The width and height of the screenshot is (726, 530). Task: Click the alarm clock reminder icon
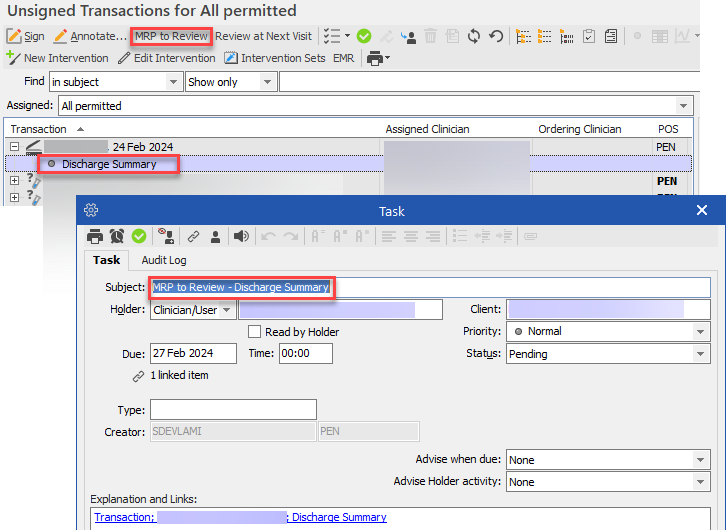click(117, 236)
